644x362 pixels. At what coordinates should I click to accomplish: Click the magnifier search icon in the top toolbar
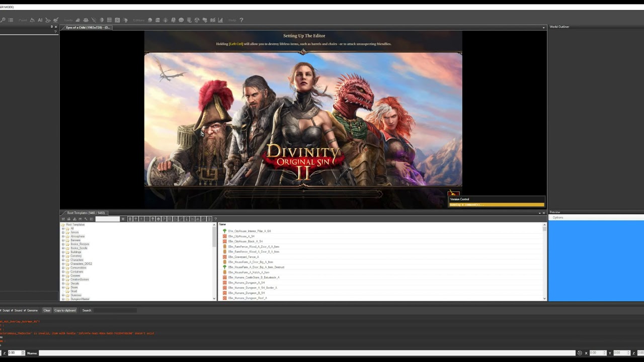(3, 20)
